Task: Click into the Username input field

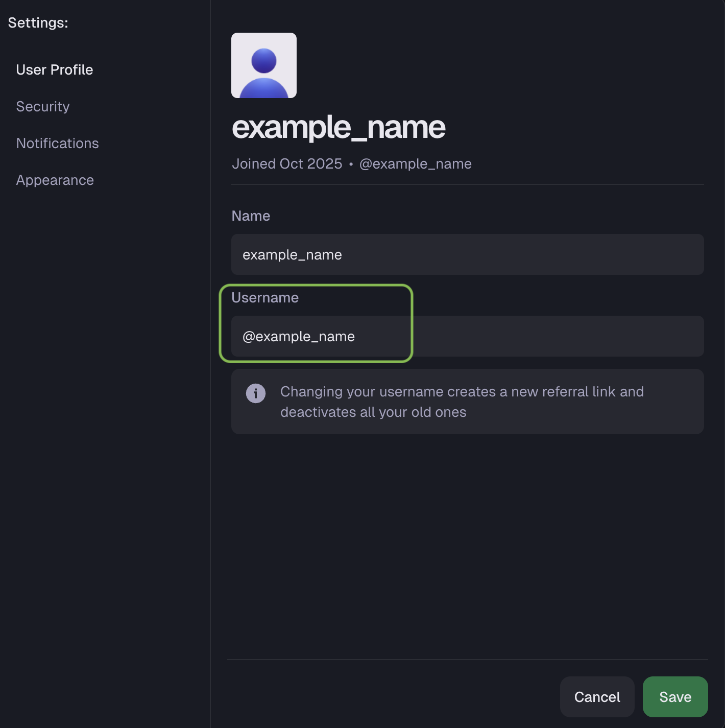Action: pos(467,336)
